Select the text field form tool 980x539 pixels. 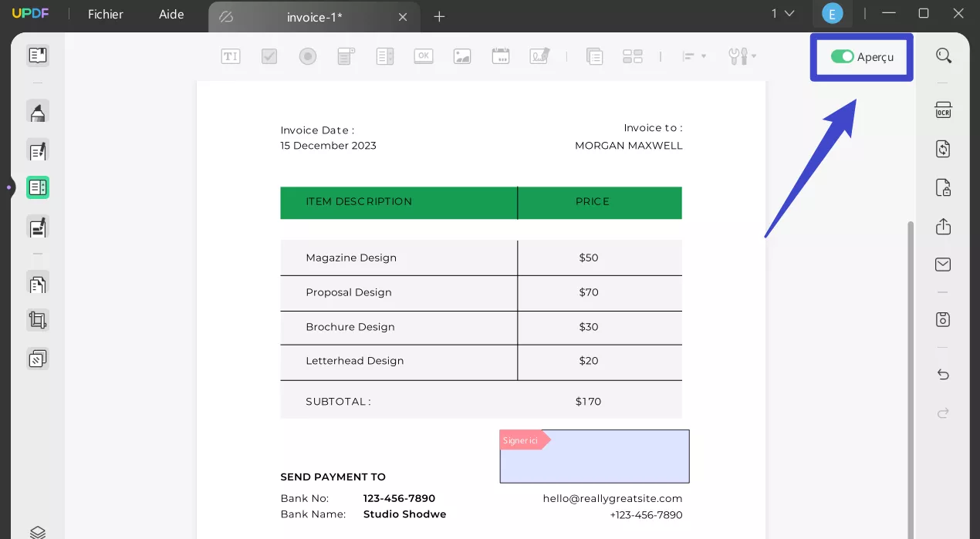coord(230,56)
